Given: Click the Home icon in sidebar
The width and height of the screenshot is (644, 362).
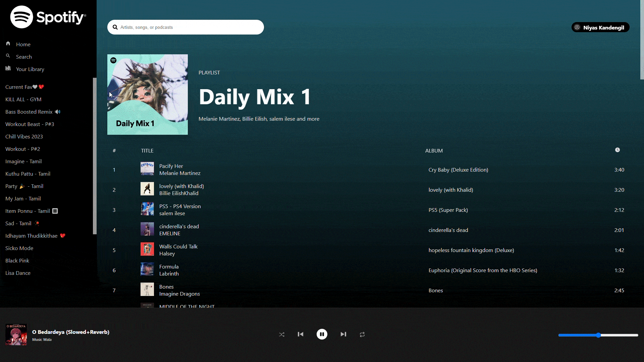Looking at the screenshot, I should [8, 44].
